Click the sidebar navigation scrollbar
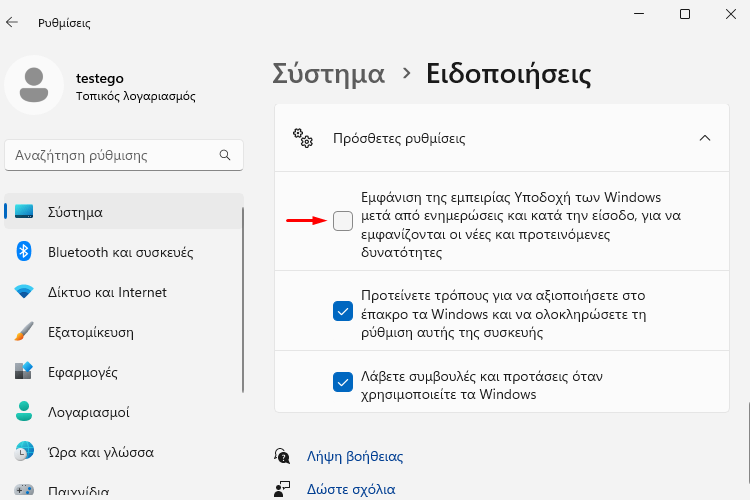Screen dimensions: 750x500 [243, 300]
